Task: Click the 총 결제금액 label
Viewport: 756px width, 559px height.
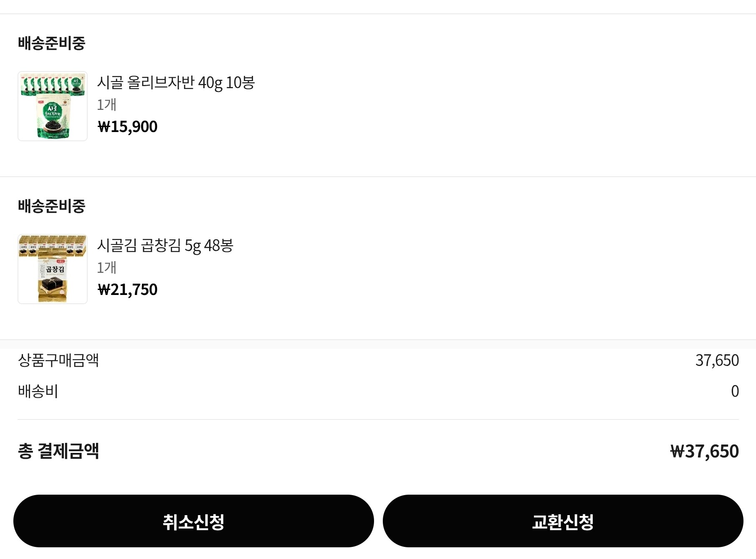Action: (58, 451)
